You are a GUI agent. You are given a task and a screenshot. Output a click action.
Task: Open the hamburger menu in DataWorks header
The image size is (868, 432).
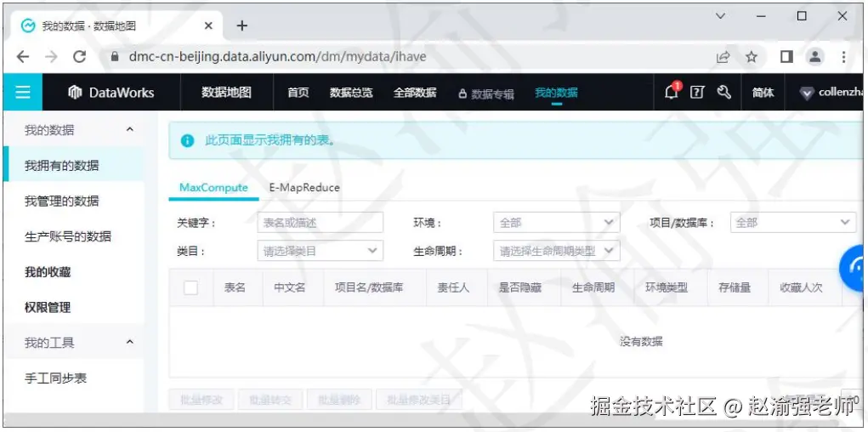click(x=23, y=92)
